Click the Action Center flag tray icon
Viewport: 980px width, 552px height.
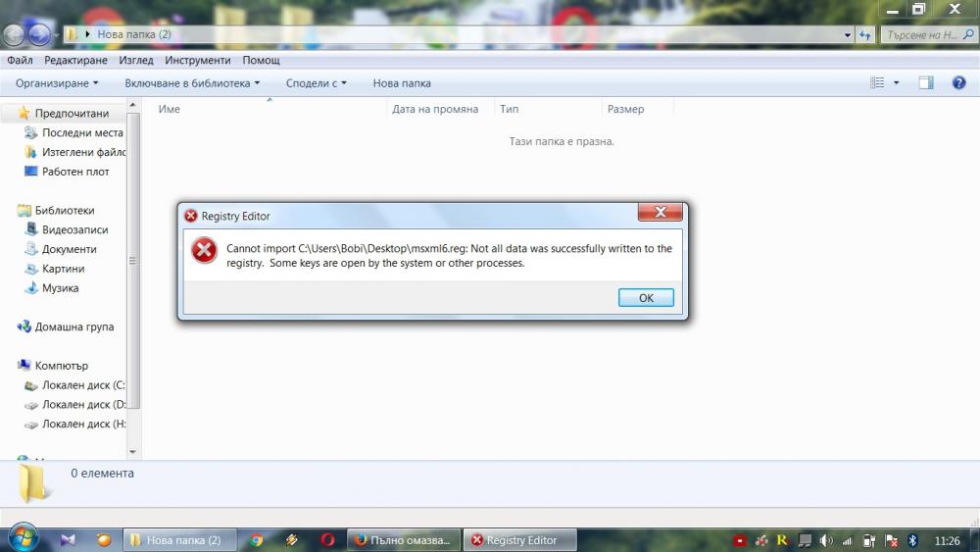coord(892,541)
